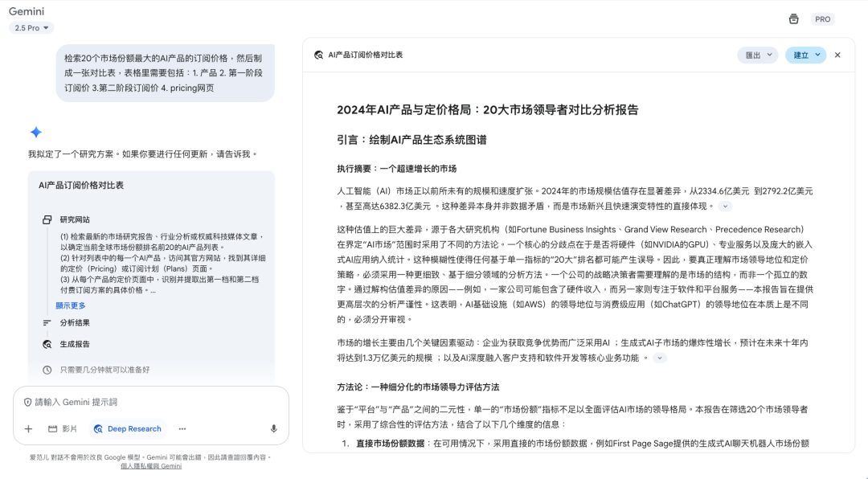Open the 建立 create dropdown
The height and width of the screenshot is (479, 868).
[805, 55]
